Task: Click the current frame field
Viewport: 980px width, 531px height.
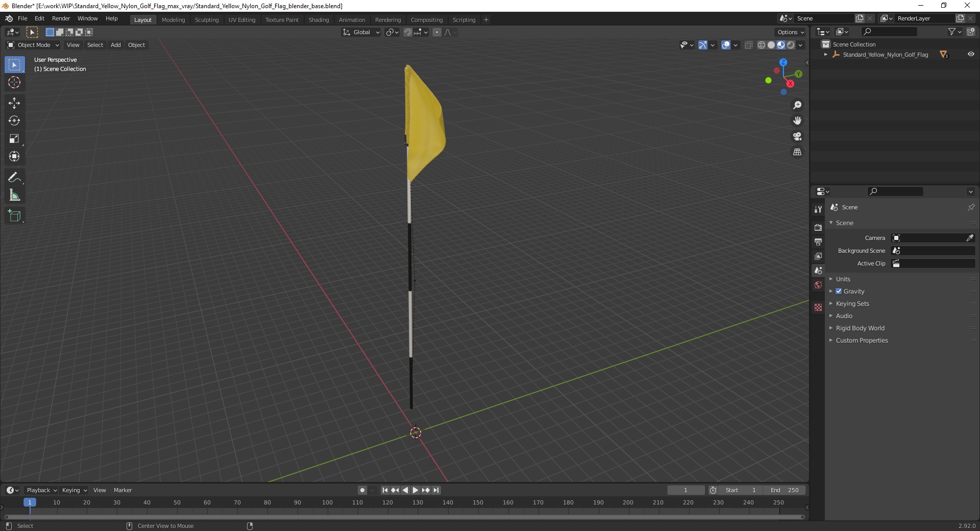Action: pyautogui.click(x=685, y=490)
